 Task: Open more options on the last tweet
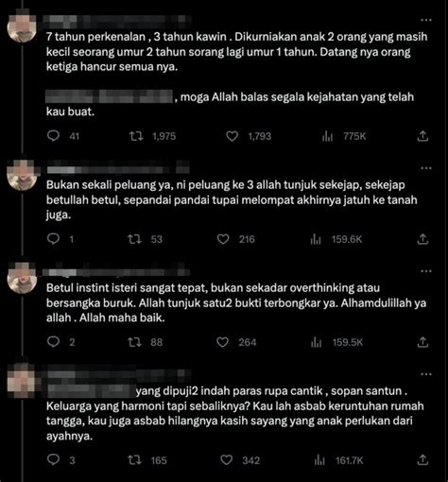coord(426,374)
